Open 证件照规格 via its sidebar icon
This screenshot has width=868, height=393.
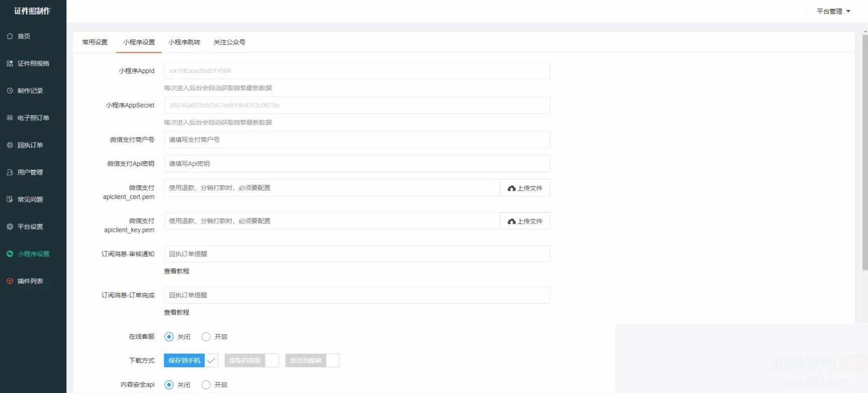[x=10, y=63]
